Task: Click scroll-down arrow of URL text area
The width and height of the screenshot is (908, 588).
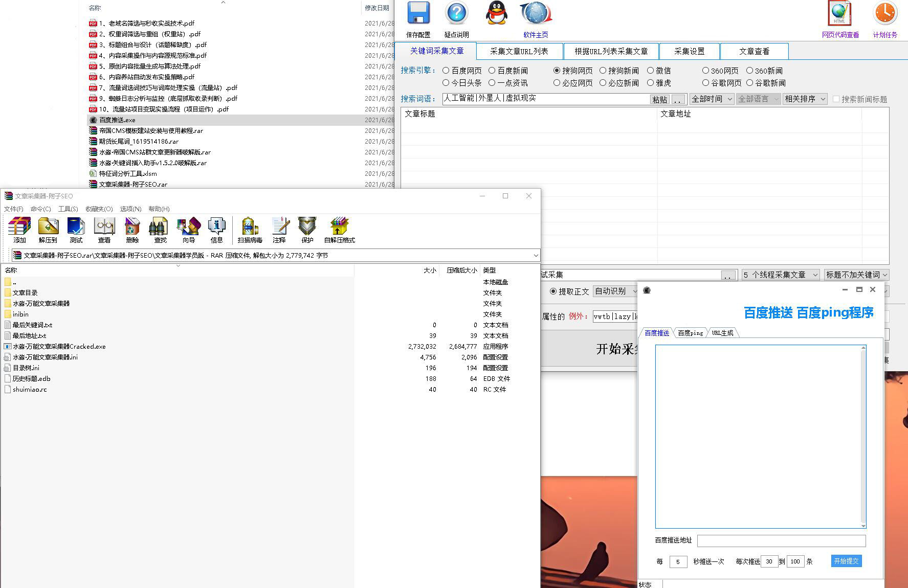Action: [863, 526]
